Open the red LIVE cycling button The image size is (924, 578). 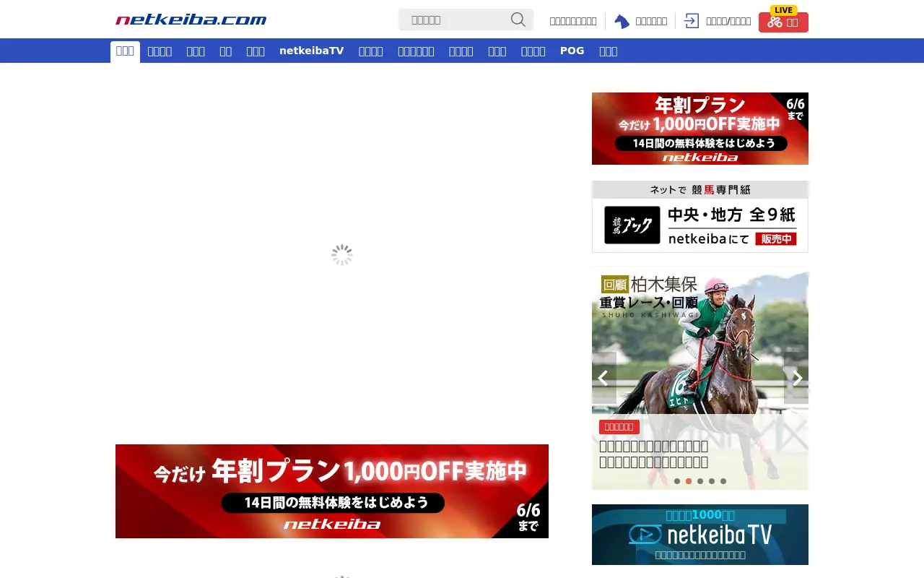point(783,22)
